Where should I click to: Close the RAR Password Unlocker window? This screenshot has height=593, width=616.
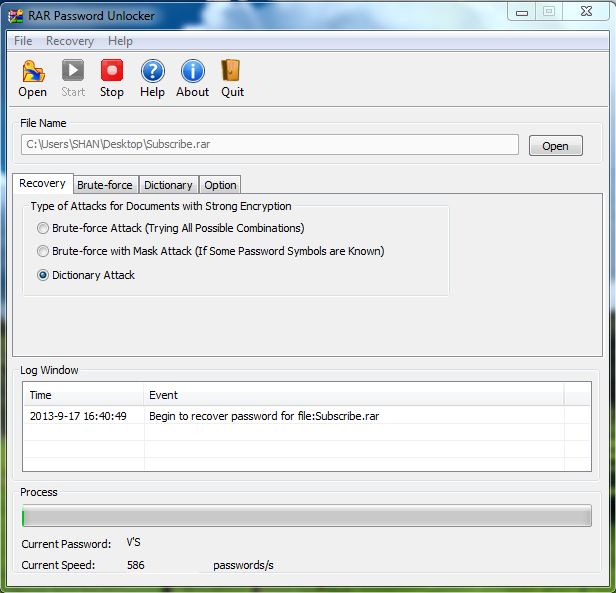(587, 11)
